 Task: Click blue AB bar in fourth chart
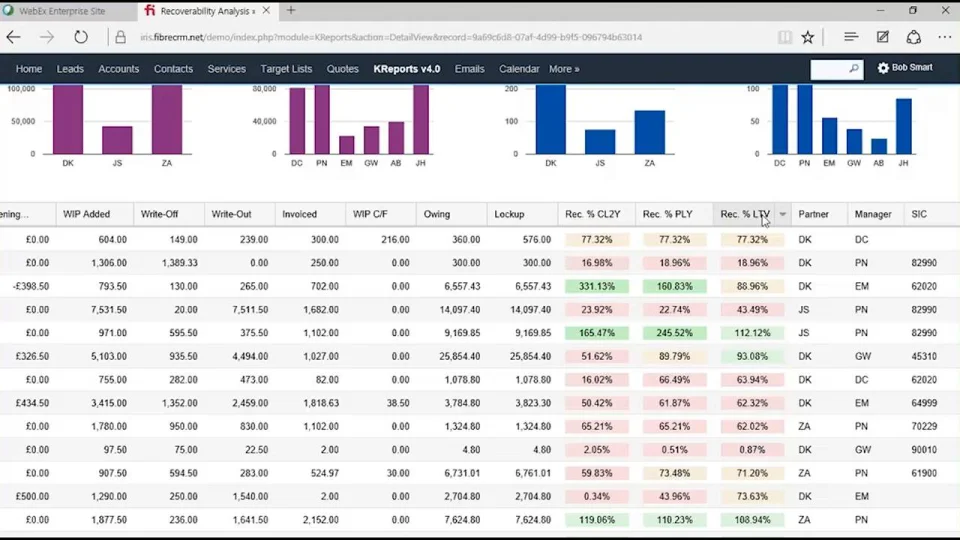coord(879,146)
